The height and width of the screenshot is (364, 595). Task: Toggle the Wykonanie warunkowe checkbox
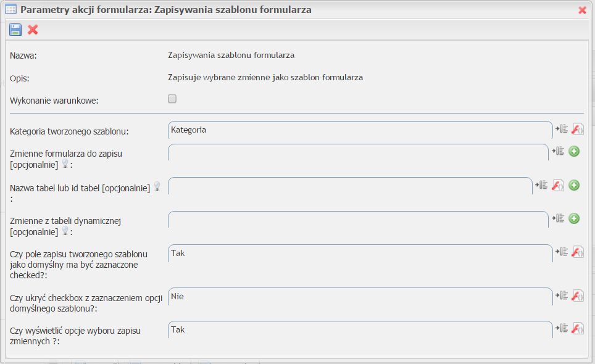point(172,99)
